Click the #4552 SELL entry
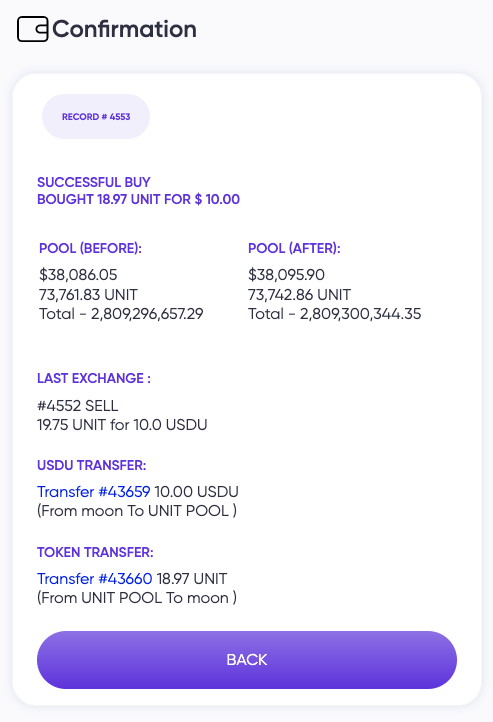This screenshot has height=722, width=493. tap(78, 405)
